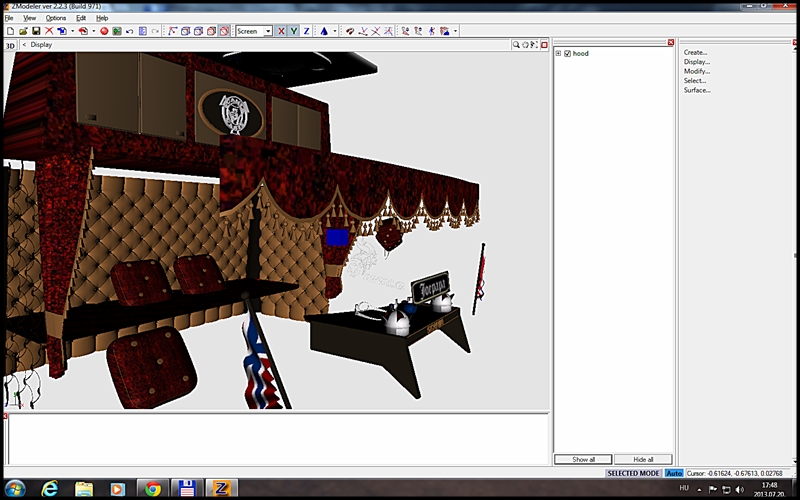Viewport: 800px width, 500px height.
Task: Open Modify... command group
Action: [x=697, y=71]
